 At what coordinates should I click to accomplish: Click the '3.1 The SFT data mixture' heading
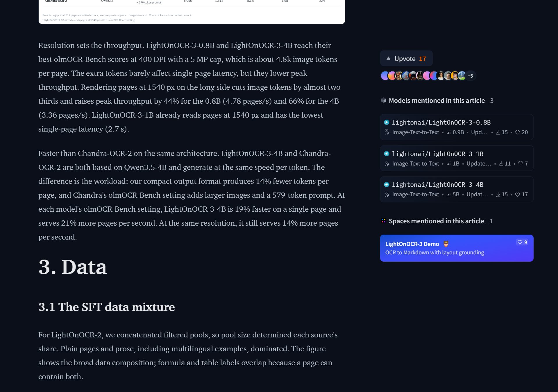(x=107, y=307)
